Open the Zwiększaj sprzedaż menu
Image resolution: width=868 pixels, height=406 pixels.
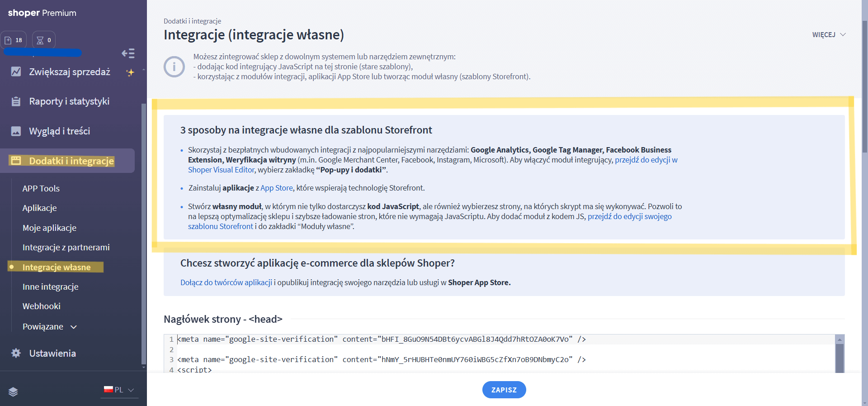[70, 72]
